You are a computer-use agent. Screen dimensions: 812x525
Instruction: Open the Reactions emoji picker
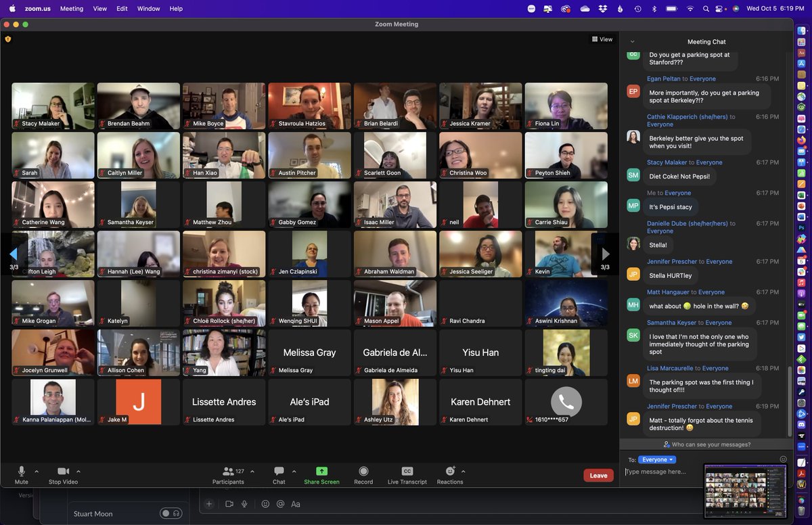[x=450, y=475]
